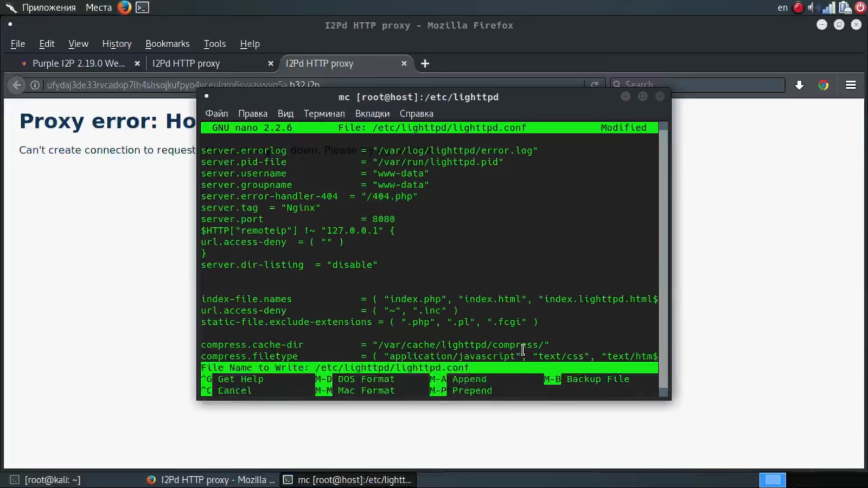Launch terminal from the top panel icon

point(142,8)
